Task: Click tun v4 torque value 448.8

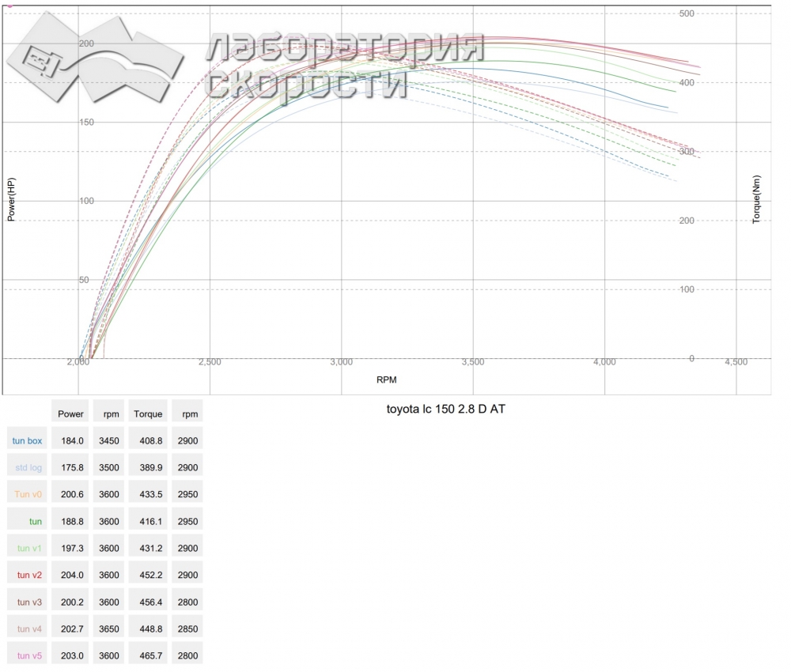Action: pyautogui.click(x=151, y=629)
